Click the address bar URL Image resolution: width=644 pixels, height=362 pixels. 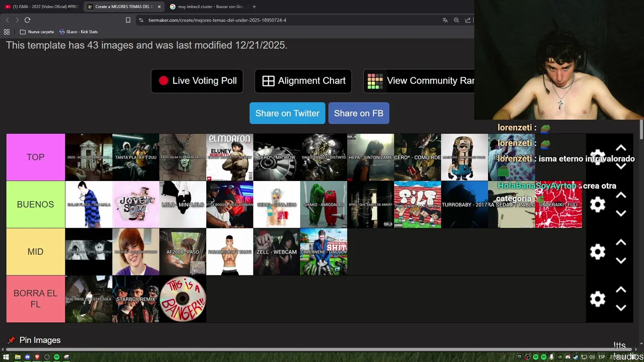coord(217,20)
